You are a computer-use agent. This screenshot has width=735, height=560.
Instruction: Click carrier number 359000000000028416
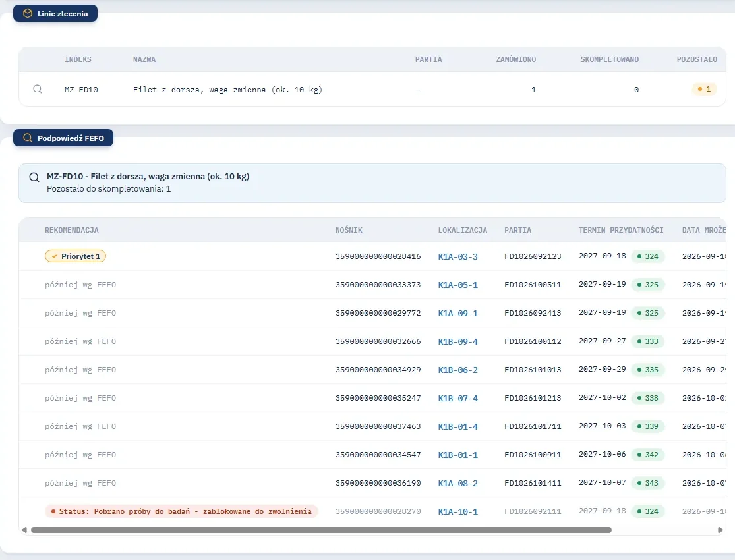tap(378, 256)
